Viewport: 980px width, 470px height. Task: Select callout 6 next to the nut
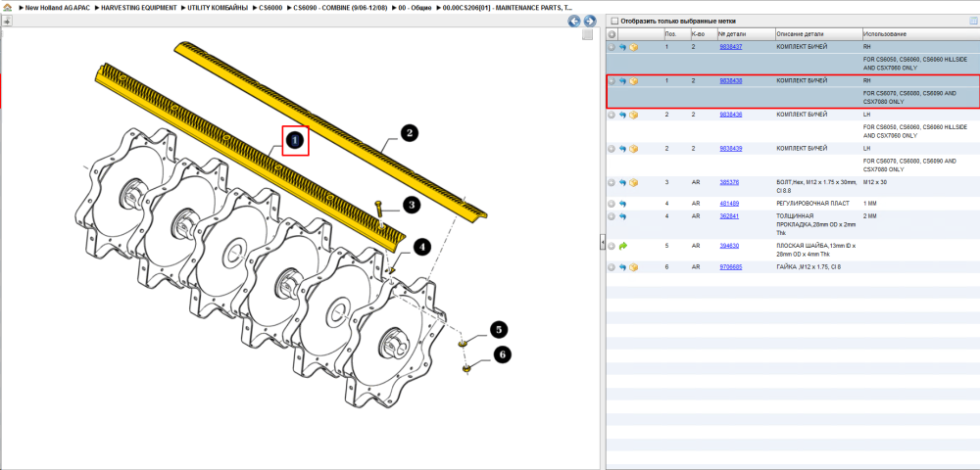[x=502, y=354]
